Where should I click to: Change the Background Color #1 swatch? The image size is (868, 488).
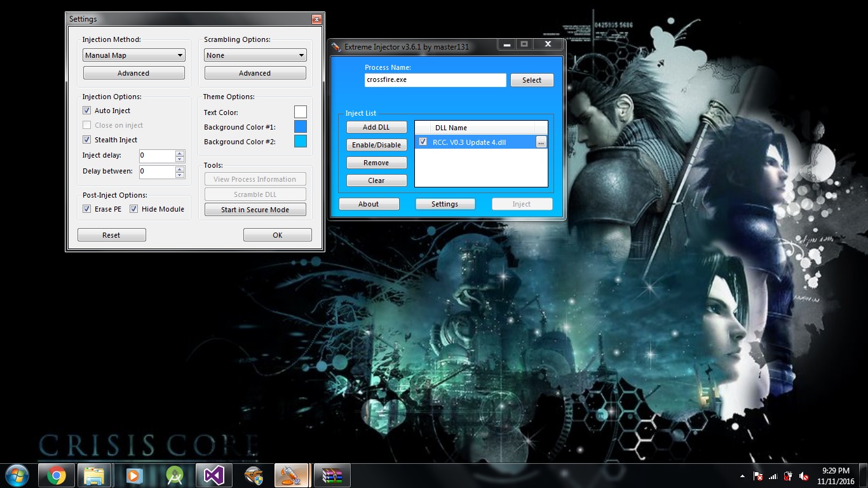[x=301, y=127]
